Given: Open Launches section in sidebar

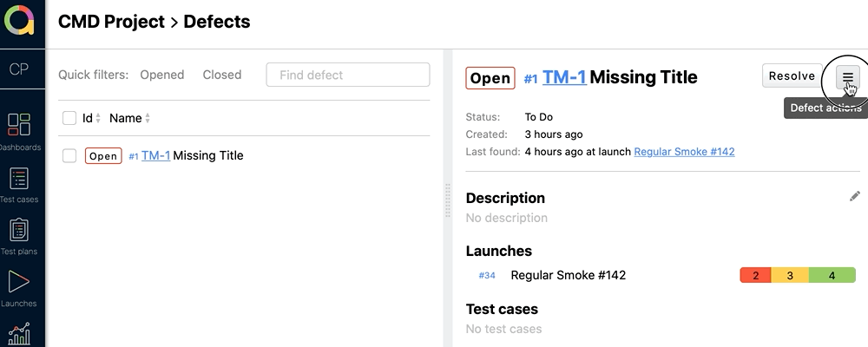Looking at the screenshot, I should click(x=19, y=288).
